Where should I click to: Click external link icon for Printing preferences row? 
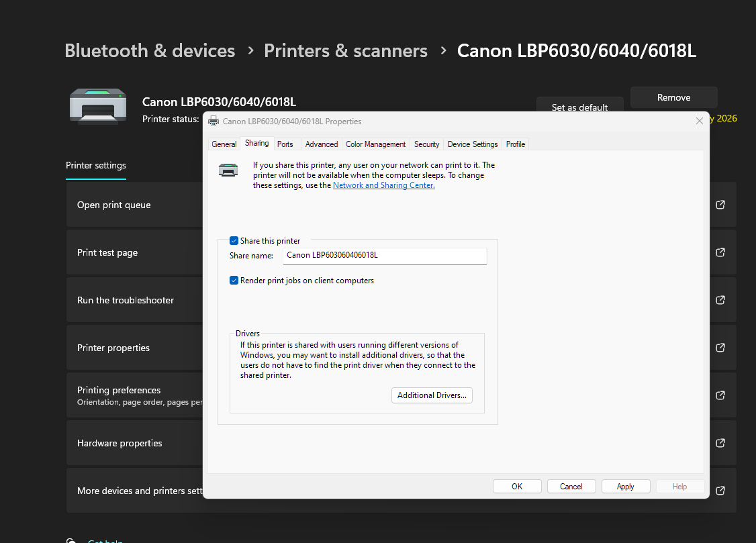click(x=720, y=395)
